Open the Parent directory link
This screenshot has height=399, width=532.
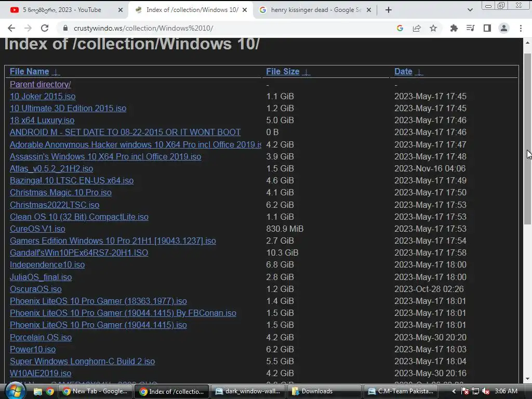coord(40,84)
